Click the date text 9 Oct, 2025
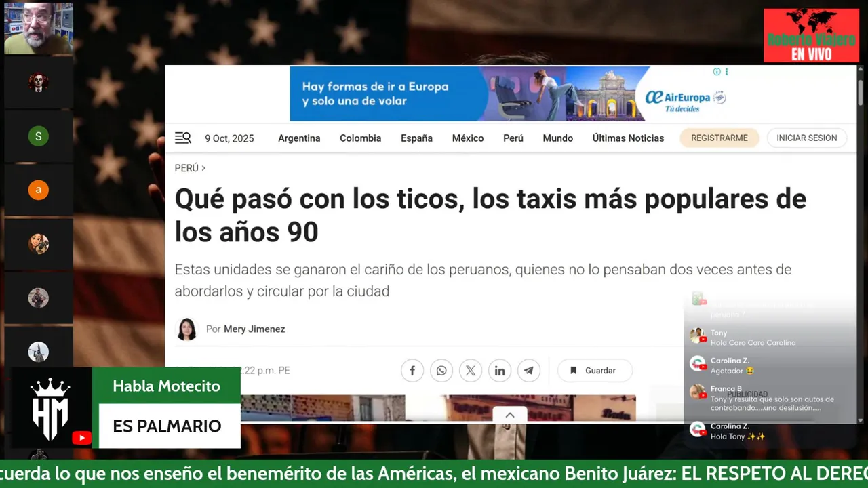The image size is (868, 488). pos(229,138)
